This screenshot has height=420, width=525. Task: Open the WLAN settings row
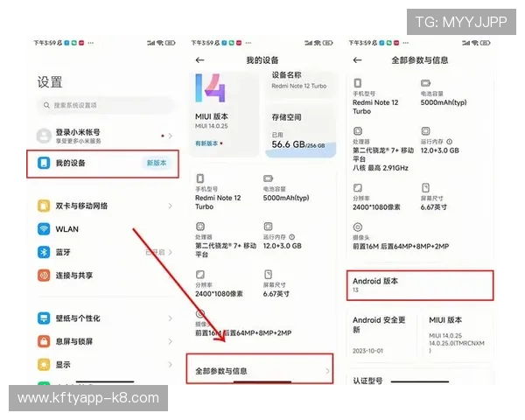pos(105,229)
